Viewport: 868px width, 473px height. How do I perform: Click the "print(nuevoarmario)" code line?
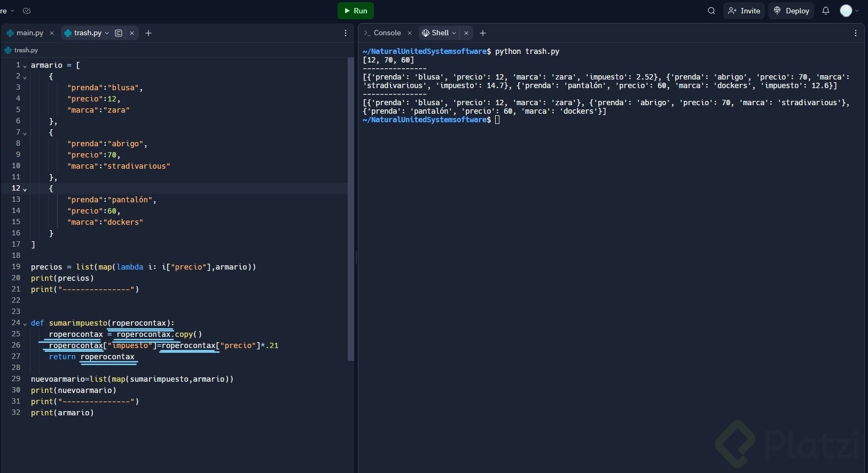(x=74, y=390)
